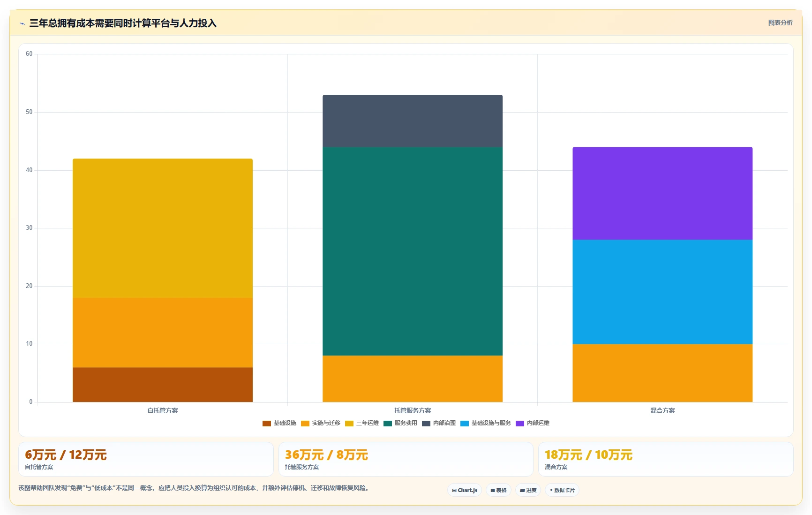Click the slate 内部治理 segment in 托管服务方案 bar
The image size is (812, 515).
click(x=413, y=121)
